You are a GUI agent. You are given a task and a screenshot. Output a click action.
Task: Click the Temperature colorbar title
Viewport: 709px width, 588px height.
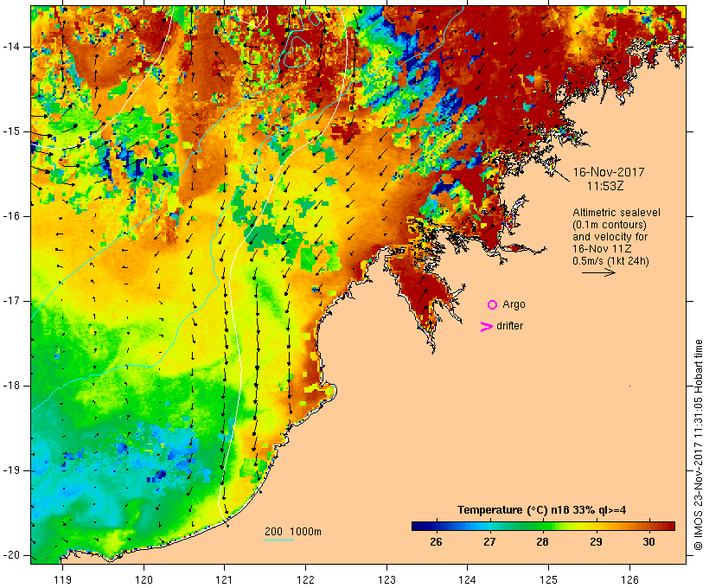(x=542, y=510)
